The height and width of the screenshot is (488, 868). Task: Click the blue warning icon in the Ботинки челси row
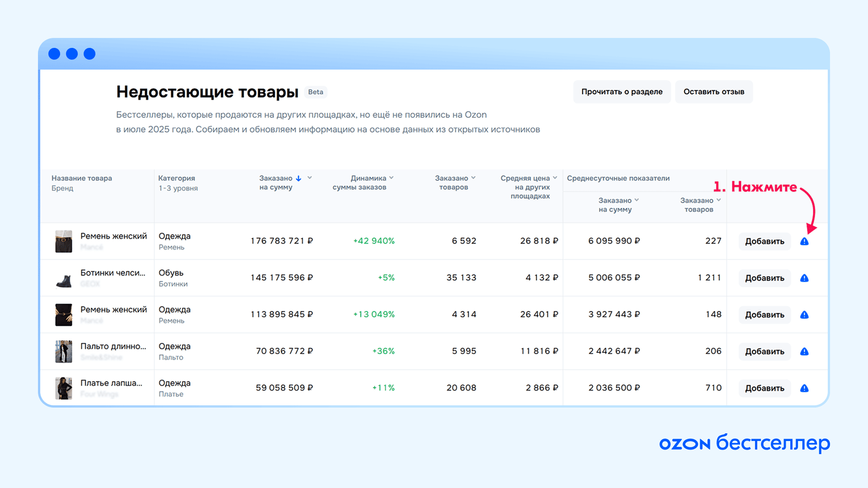(x=804, y=278)
